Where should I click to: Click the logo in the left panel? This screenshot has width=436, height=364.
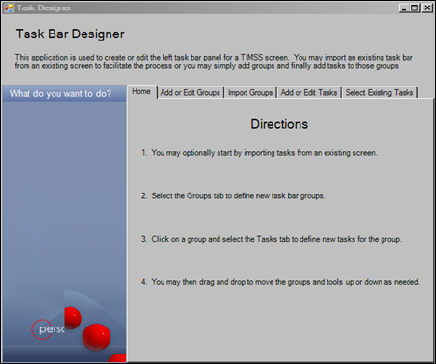47,329
